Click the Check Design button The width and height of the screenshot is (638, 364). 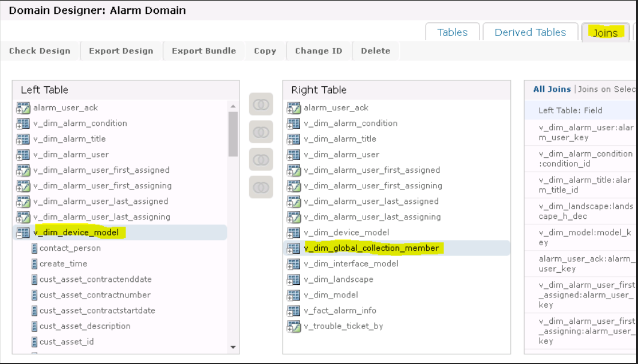pos(40,51)
